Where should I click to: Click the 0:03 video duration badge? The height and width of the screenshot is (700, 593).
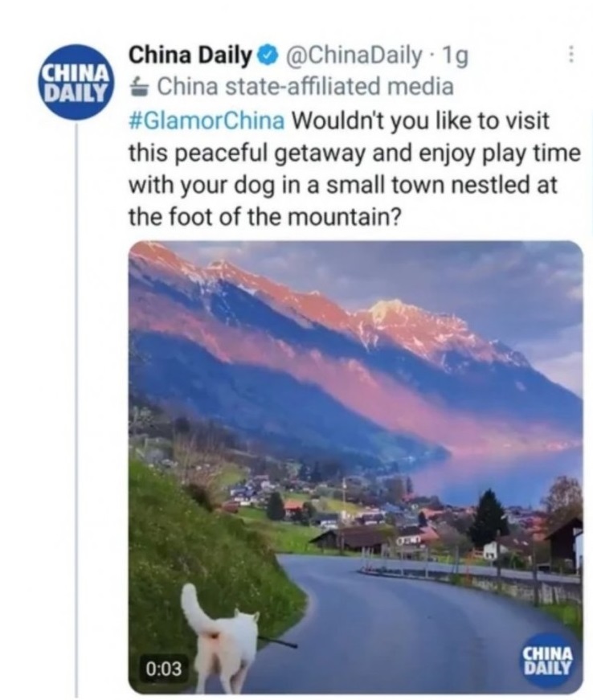click(164, 669)
